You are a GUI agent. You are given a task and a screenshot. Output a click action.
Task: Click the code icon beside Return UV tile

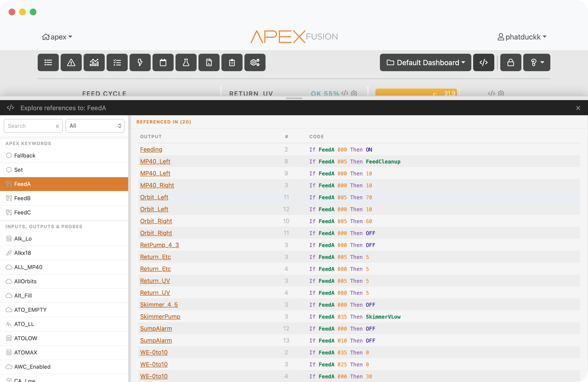tap(345, 93)
